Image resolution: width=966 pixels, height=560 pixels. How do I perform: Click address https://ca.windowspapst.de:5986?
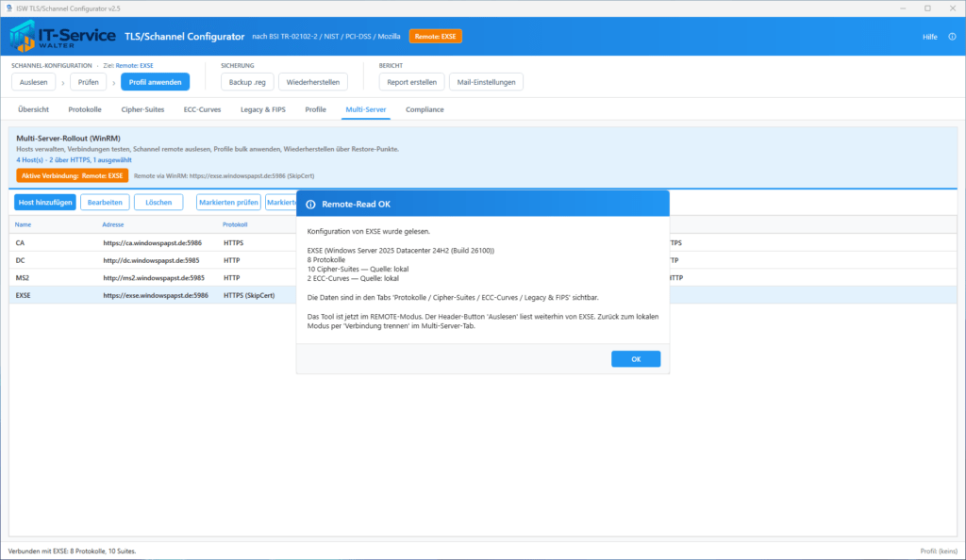[152, 243]
